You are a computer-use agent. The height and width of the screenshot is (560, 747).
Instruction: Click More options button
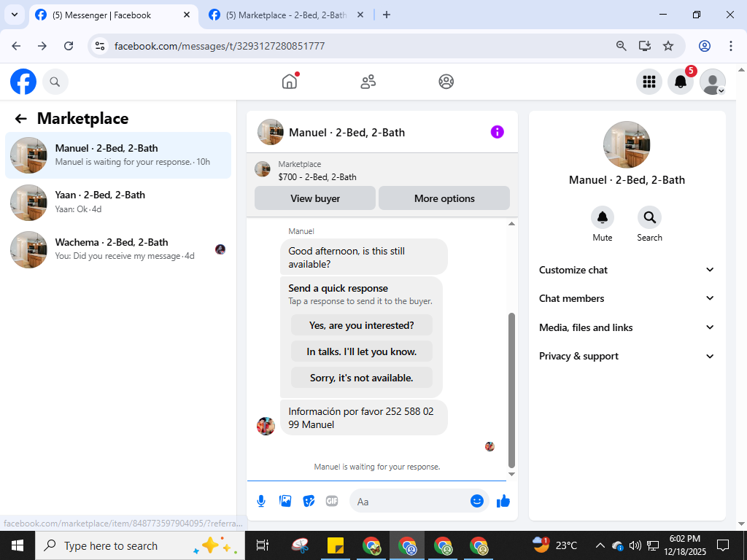(444, 198)
